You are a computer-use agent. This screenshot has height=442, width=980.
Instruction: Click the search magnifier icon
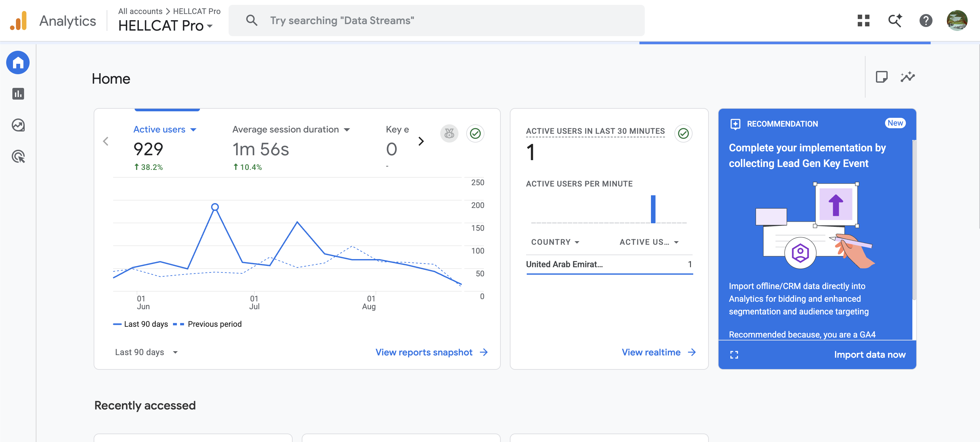pyautogui.click(x=251, y=21)
